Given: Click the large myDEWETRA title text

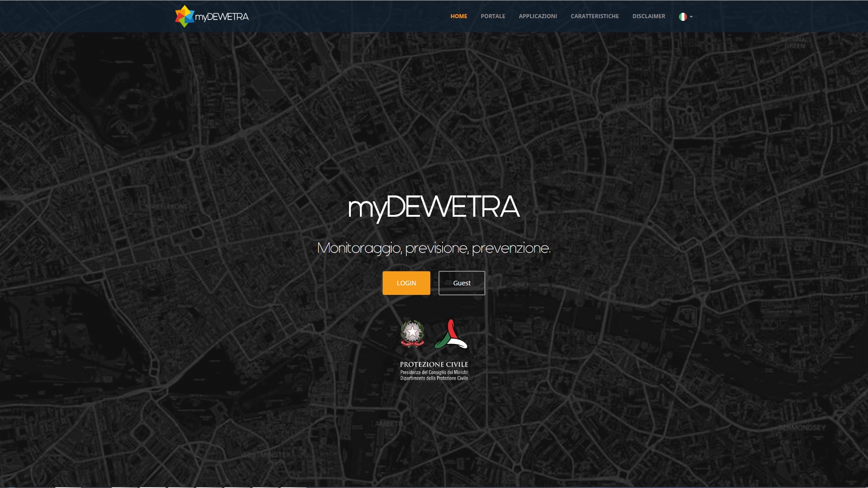Looking at the screenshot, I should tap(434, 208).
